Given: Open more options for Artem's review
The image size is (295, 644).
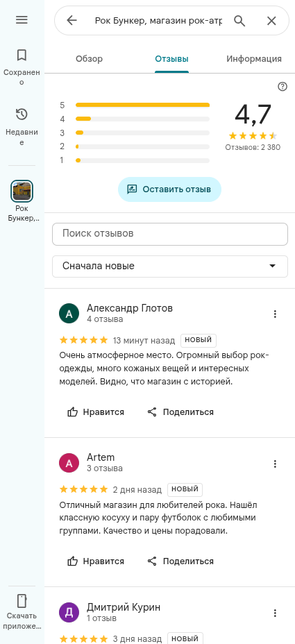Looking at the screenshot, I should (276, 464).
